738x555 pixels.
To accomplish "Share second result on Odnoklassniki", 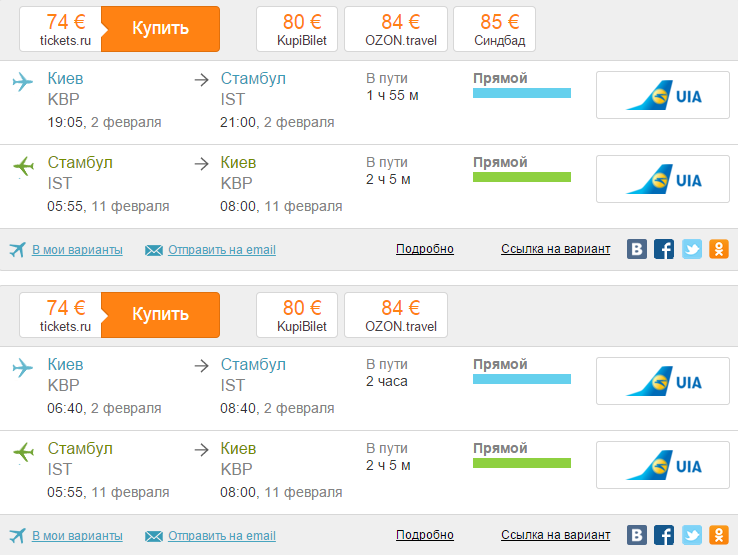I will [x=719, y=535].
